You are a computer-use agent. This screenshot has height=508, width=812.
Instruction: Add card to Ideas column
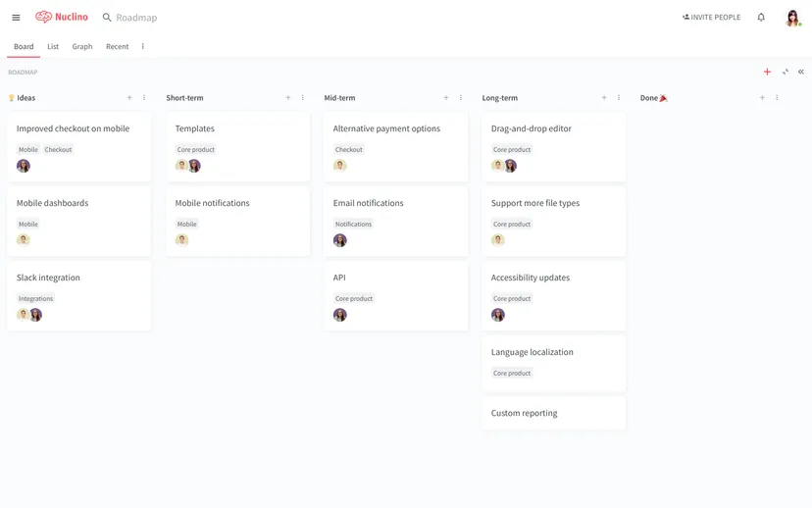pos(129,97)
